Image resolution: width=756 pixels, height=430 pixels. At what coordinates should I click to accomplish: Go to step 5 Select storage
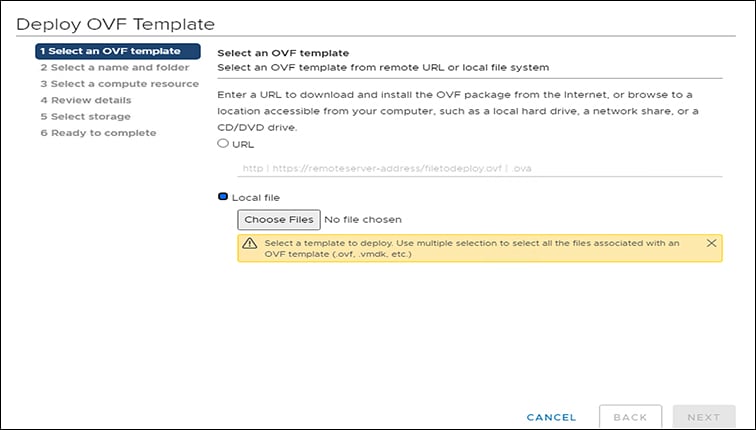[85, 116]
